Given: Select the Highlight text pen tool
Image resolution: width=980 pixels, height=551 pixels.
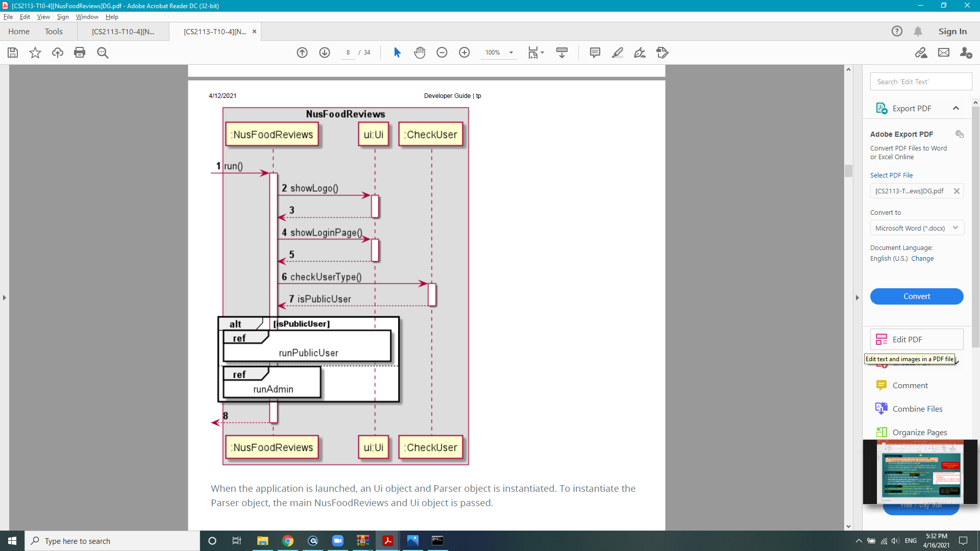Looking at the screenshot, I should coord(617,53).
